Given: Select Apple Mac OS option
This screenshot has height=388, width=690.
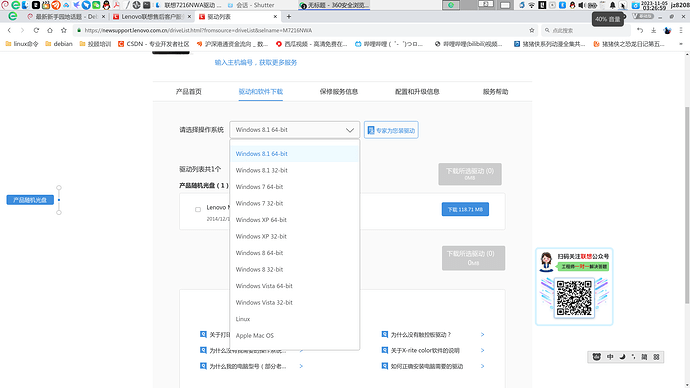Looking at the screenshot, I should (x=294, y=335).
